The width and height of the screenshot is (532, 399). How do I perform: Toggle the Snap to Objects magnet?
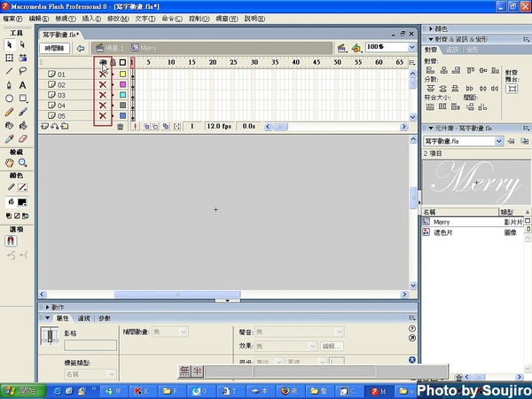[x=11, y=240]
